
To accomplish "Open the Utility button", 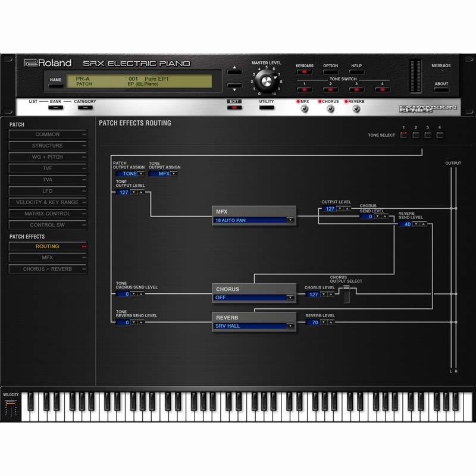I will 266,108.
